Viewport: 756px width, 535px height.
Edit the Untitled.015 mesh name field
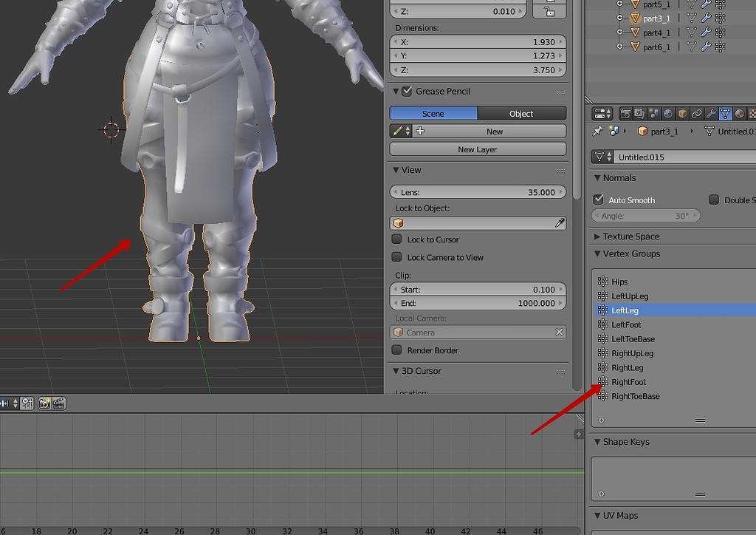tap(684, 157)
